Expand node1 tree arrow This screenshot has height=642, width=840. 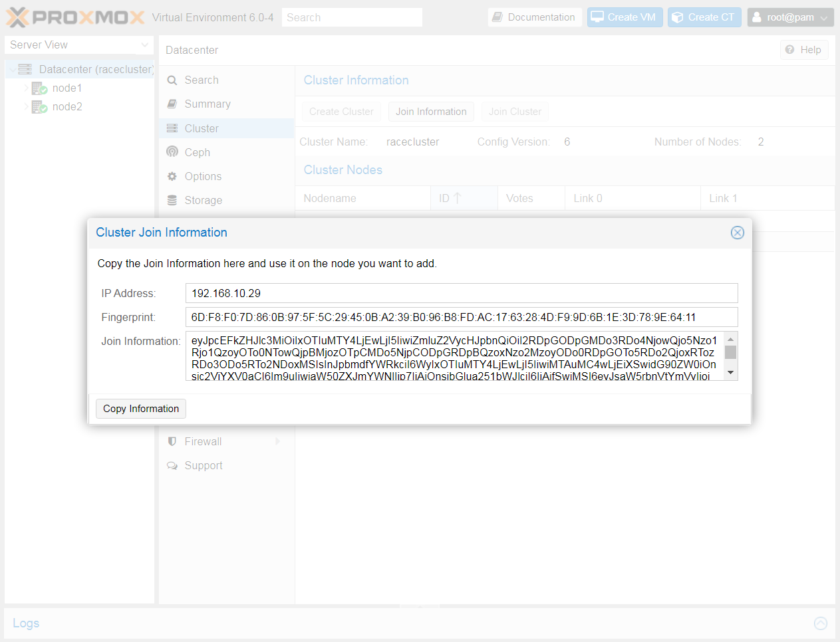pyautogui.click(x=26, y=88)
